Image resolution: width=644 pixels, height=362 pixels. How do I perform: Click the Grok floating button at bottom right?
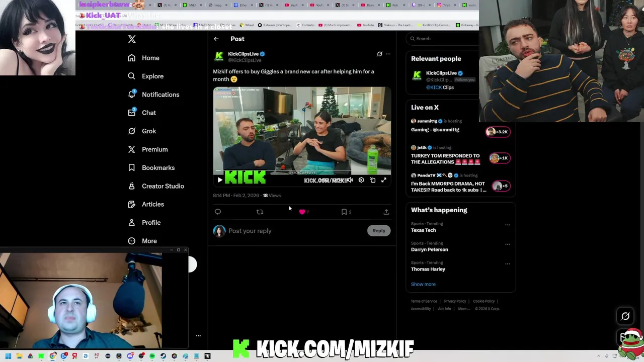(625, 316)
